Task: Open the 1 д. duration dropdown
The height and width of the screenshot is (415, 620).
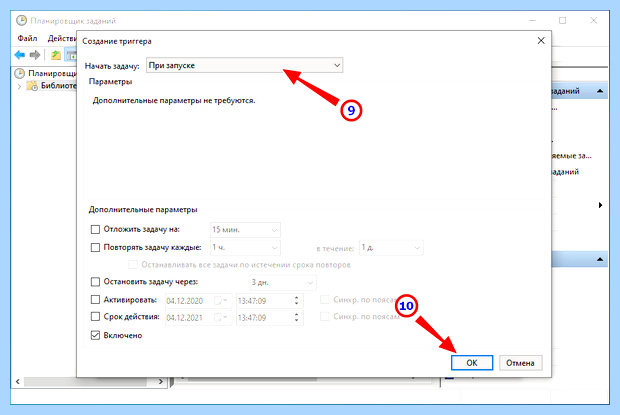Action: [x=391, y=248]
